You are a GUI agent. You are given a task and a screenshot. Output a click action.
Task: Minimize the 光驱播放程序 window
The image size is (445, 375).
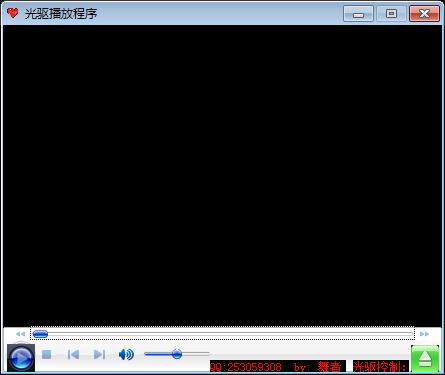tap(358, 14)
